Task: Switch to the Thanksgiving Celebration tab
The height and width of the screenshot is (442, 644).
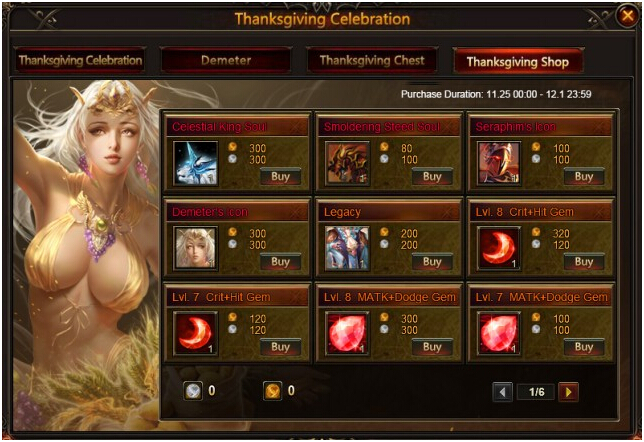Action: (x=80, y=60)
